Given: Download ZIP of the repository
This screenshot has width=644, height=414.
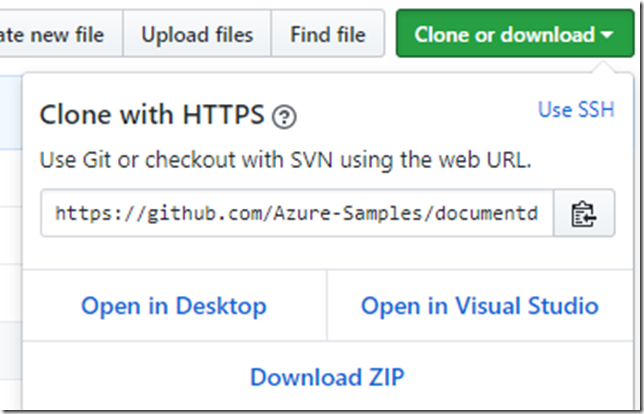Looking at the screenshot, I should click(x=327, y=377).
